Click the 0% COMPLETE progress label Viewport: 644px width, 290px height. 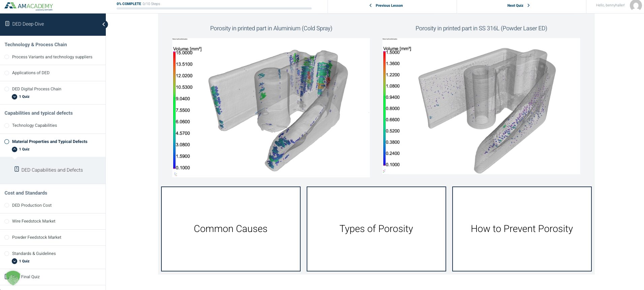click(x=129, y=4)
